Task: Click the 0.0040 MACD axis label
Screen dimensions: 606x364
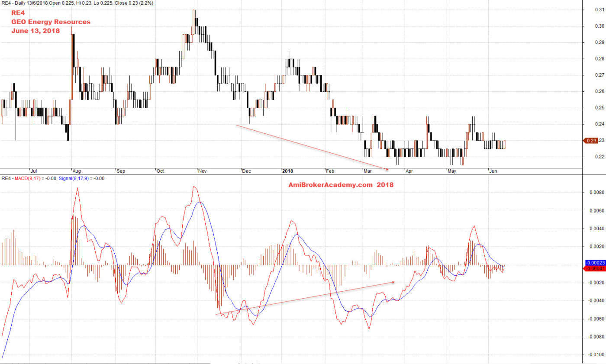Action: click(x=596, y=229)
